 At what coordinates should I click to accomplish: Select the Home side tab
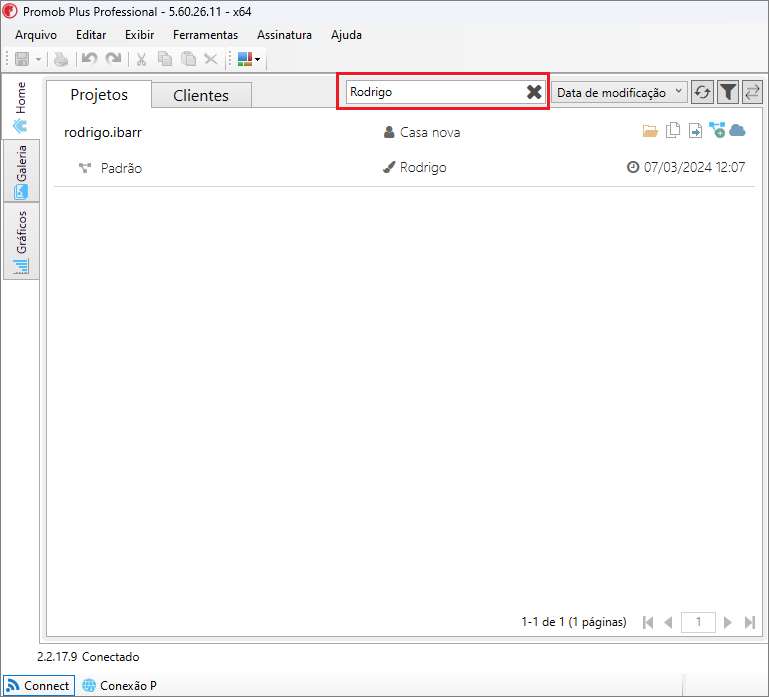click(x=21, y=107)
